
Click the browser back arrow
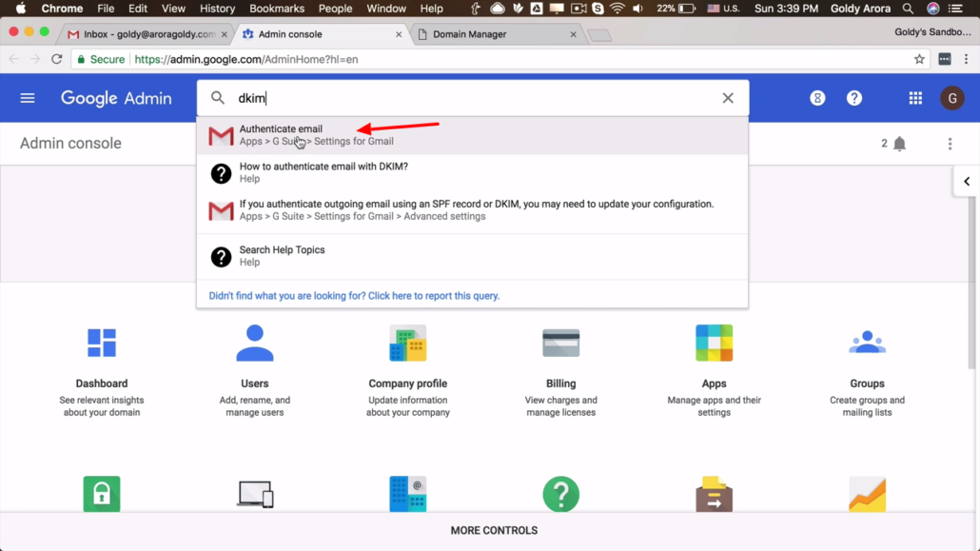tap(13, 59)
